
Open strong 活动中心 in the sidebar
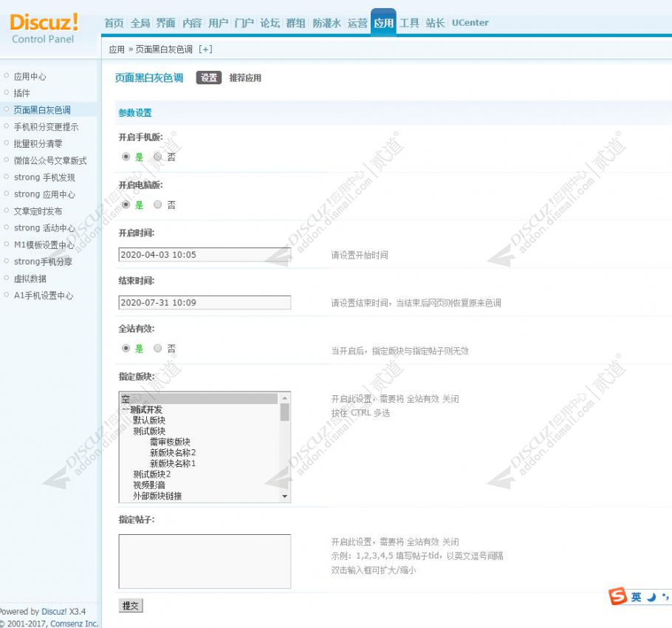[44, 228]
